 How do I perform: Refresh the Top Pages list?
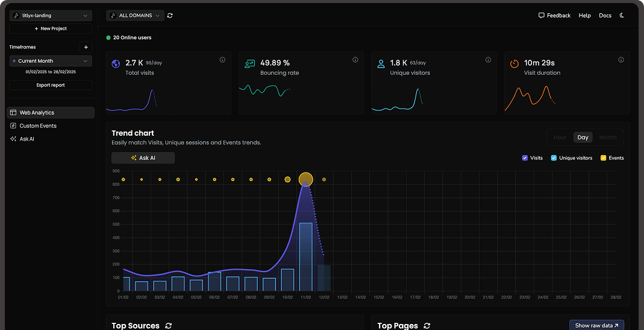point(427,326)
